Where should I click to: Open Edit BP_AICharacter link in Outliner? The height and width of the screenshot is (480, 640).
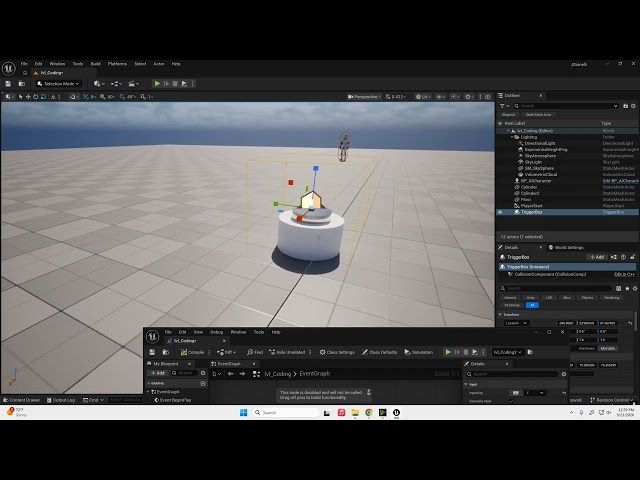pyautogui.click(x=620, y=181)
